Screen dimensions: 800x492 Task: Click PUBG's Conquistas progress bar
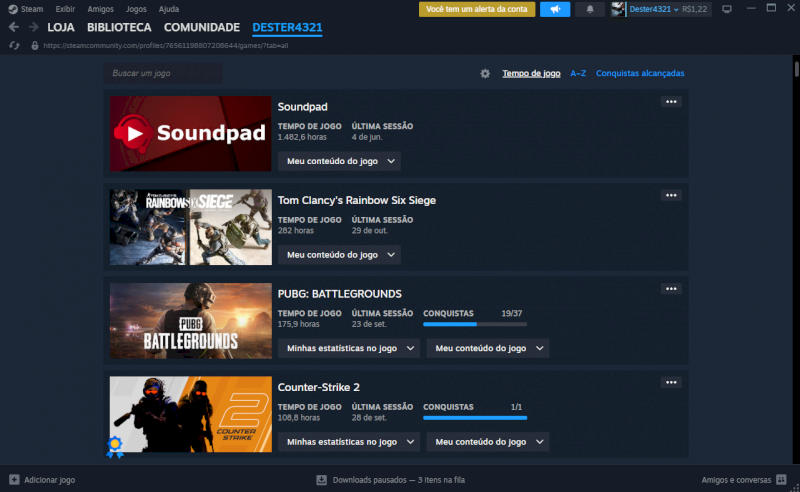(475, 324)
